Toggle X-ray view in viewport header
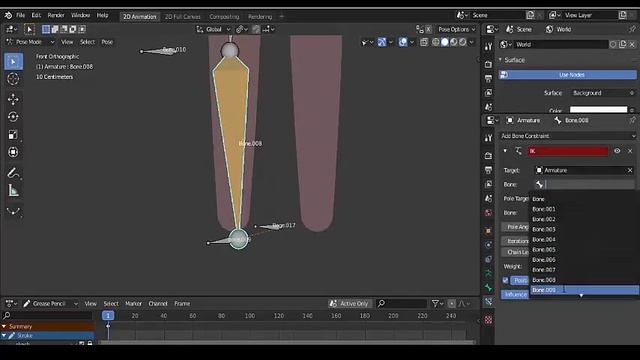The height and width of the screenshot is (360, 640). [424, 42]
